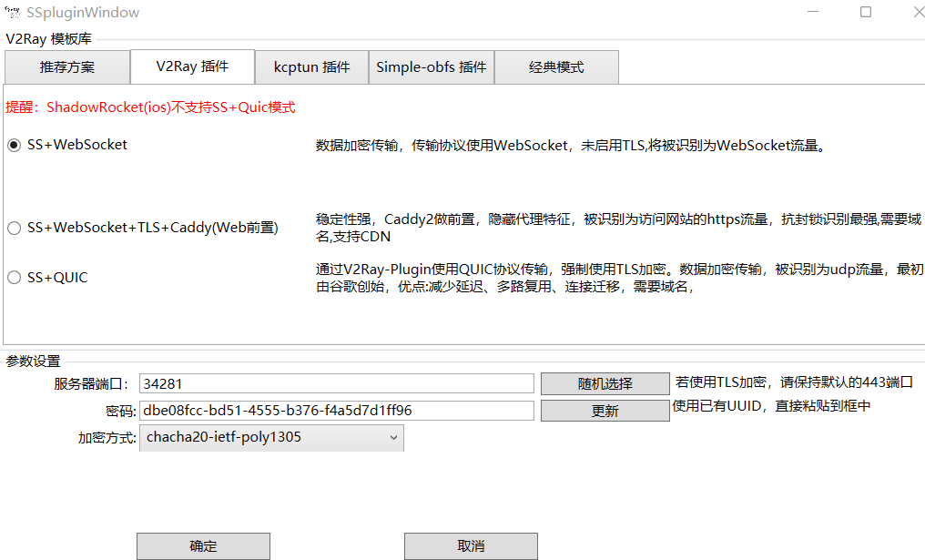
Task: Maximize the SSpluginWindow window
Action: tap(865, 13)
